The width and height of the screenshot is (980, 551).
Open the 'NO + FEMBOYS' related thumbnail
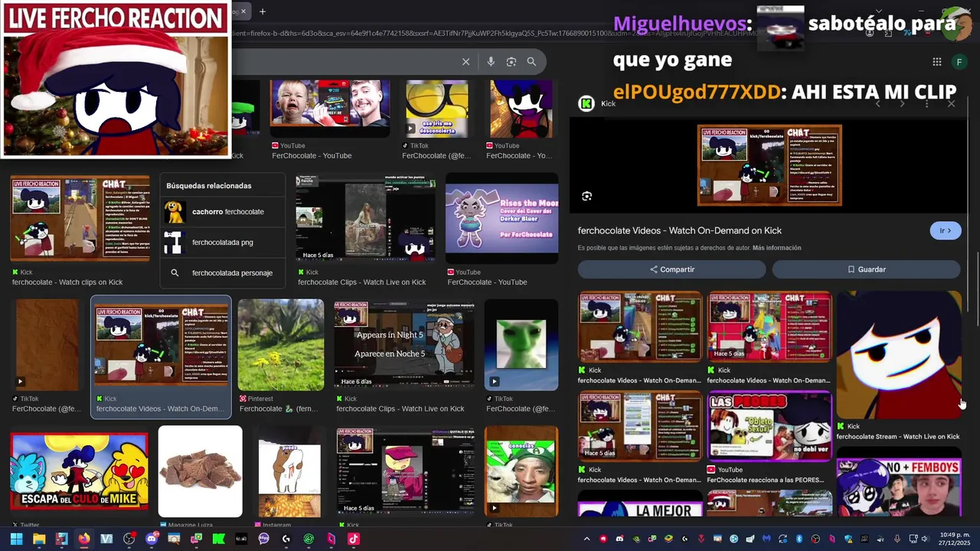(899, 487)
